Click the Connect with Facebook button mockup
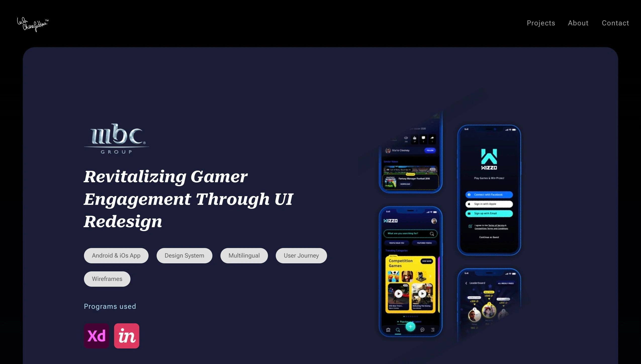This screenshot has height=364, width=641. click(489, 194)
